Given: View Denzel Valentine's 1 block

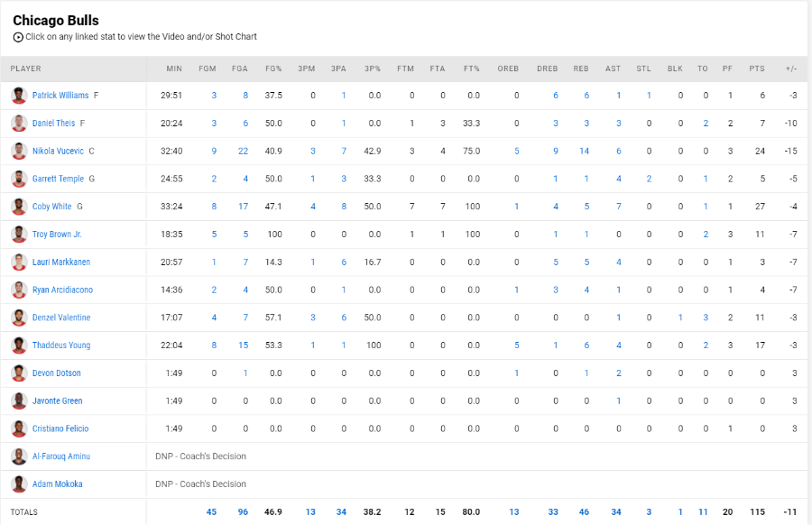Looking at the screenshot, I should pyautogui.click(x=680, y=318).
